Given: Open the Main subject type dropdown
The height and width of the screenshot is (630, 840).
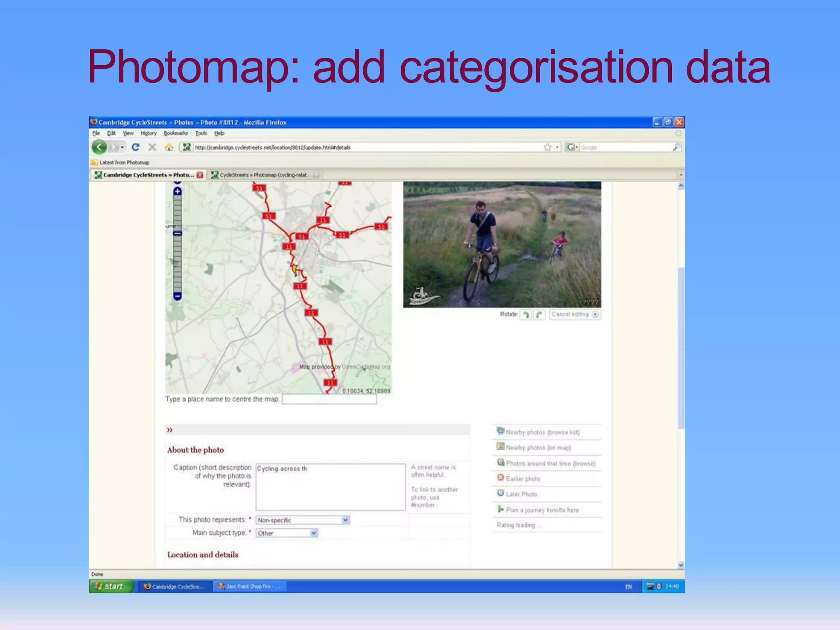Looking at the screenshot, I should [287, 533].
